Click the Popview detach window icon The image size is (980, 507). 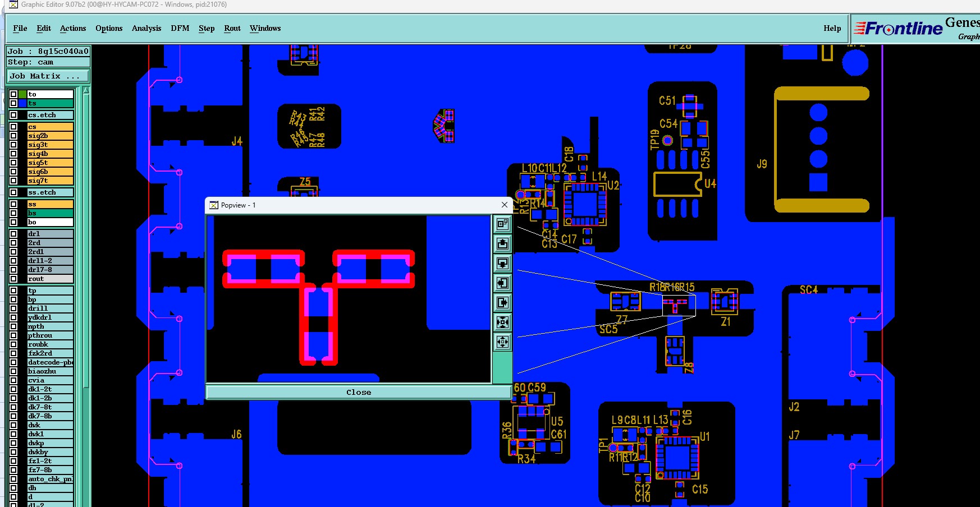coord(502,224)
